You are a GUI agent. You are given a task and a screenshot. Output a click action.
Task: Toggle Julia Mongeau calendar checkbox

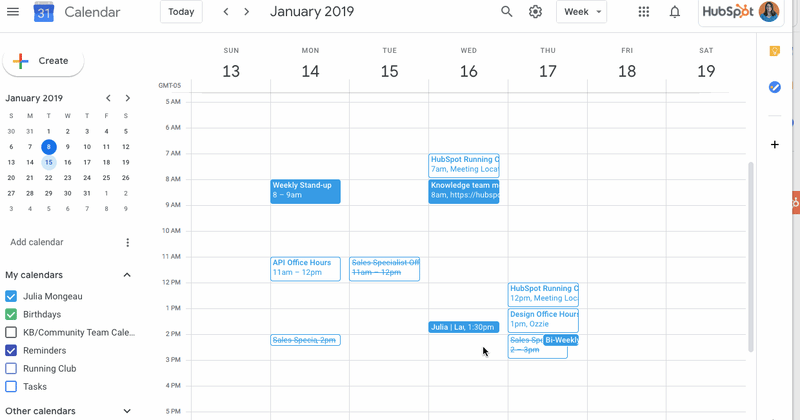[11, 296]
